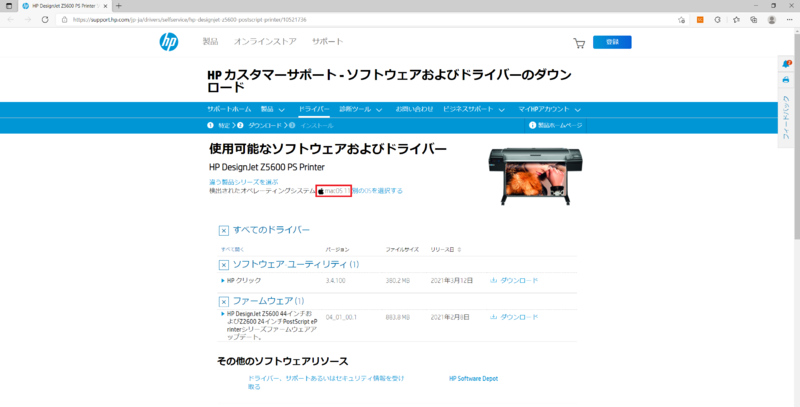Viewport: 800px width, 407px height.
Task: Select the ドライバー tab
Action: [314, 109]
